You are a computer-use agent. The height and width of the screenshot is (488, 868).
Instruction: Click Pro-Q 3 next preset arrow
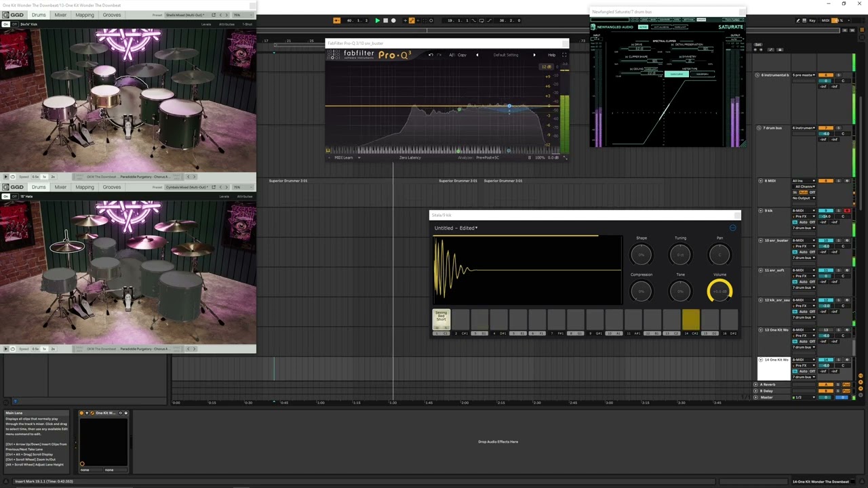pos(534,55)
